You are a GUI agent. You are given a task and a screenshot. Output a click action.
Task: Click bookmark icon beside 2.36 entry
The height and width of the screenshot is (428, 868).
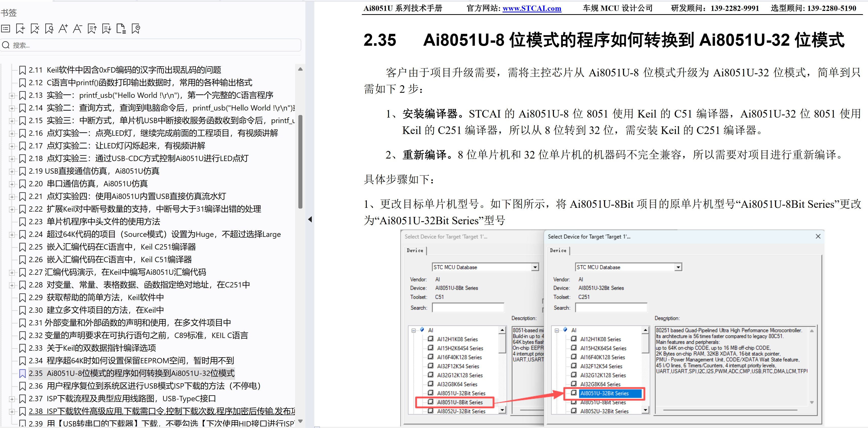pos(23,386)
